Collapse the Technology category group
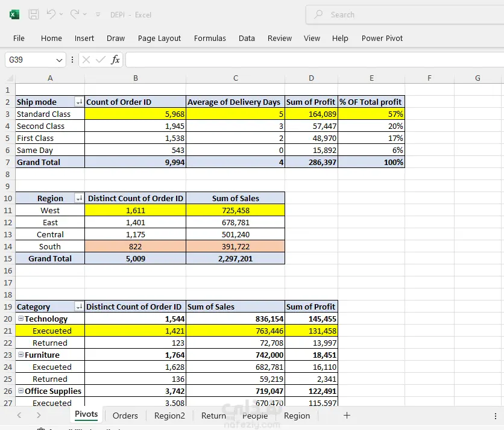504x430 pixels. point(20,319)
